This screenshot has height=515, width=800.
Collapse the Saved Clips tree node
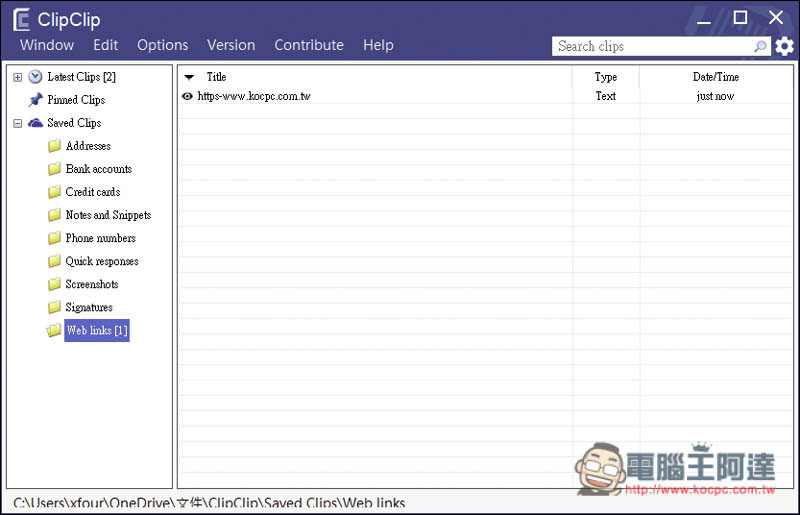tap(18, 124)
